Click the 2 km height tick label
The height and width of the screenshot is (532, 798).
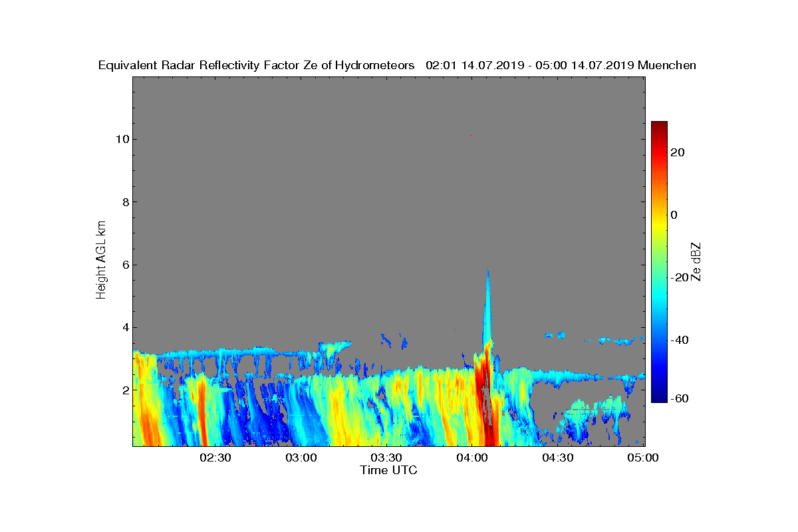pyautogui.click(x=125, y=390)
